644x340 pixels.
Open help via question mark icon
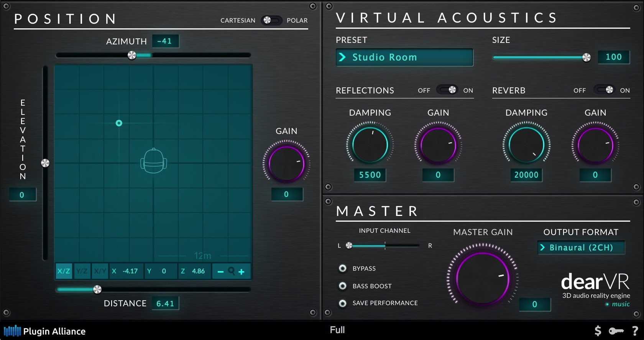coord(635,331)
